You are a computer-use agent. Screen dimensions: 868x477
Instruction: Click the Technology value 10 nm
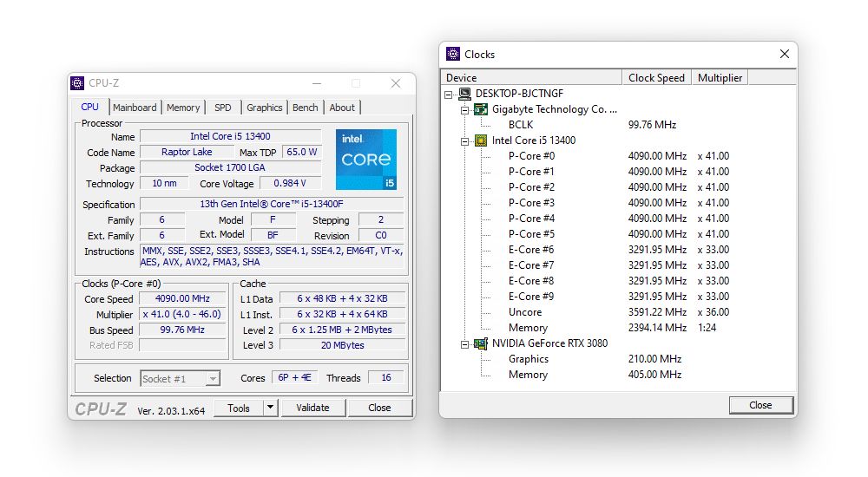[164, 183]
